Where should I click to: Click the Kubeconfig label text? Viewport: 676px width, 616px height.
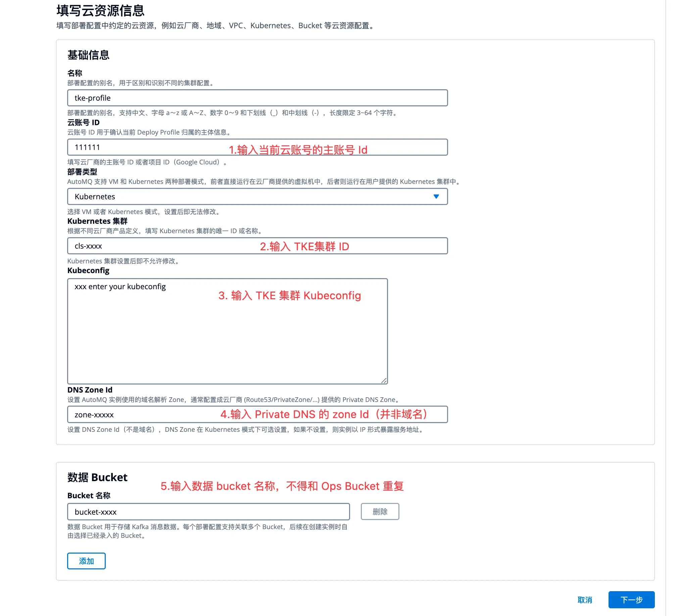point(88,270)
